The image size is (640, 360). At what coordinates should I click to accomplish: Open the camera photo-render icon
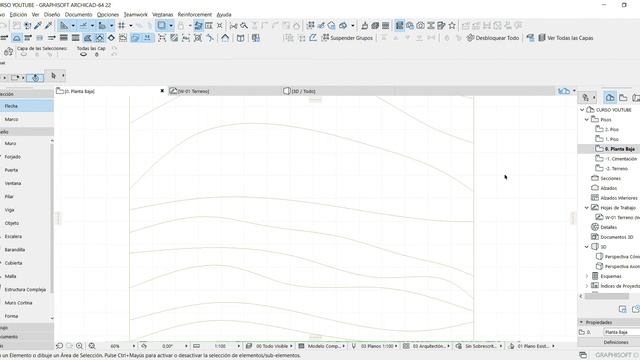coord(420,26)
